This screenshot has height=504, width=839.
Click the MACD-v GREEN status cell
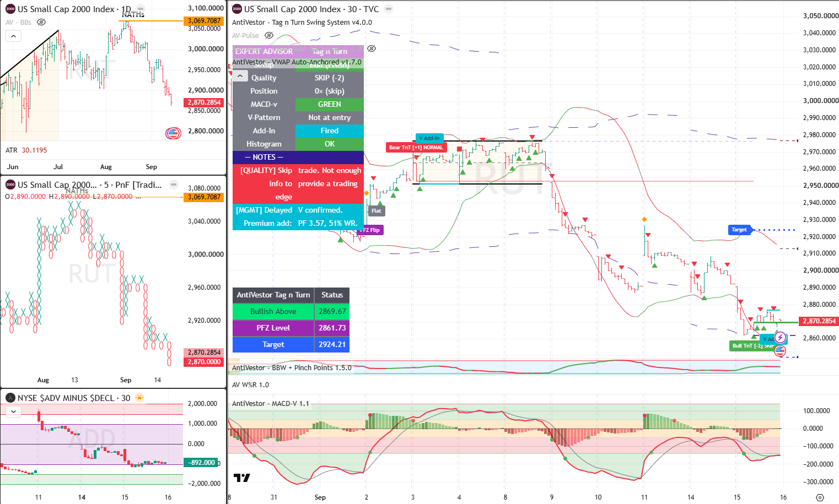point(330,104)
